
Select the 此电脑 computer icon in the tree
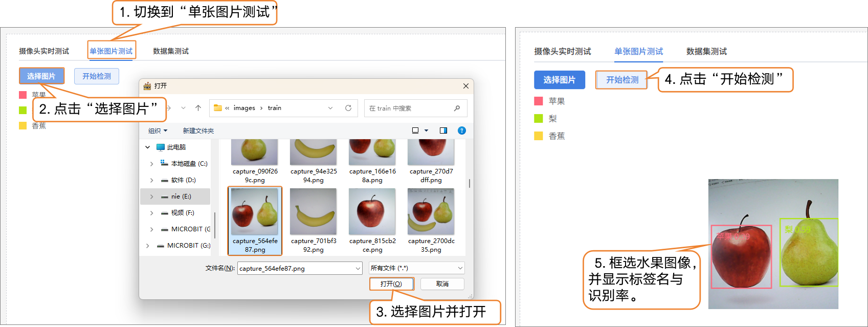coord(161,147)
